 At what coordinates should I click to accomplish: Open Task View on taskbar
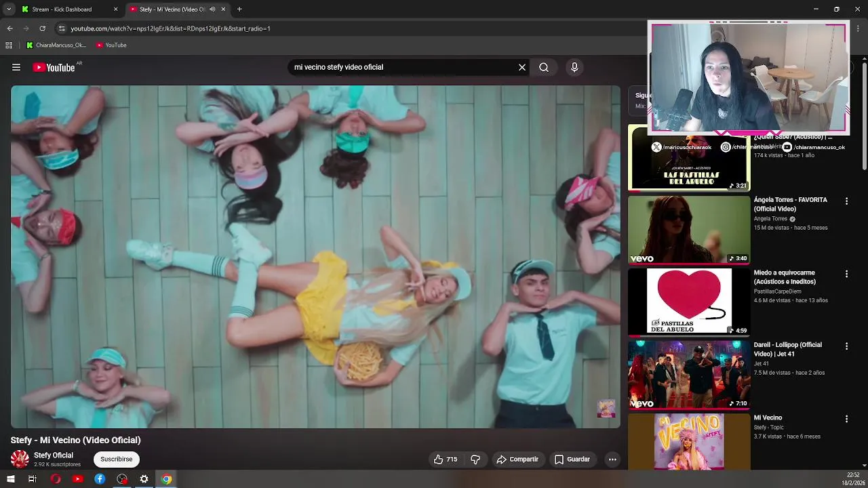click(32, 479)
